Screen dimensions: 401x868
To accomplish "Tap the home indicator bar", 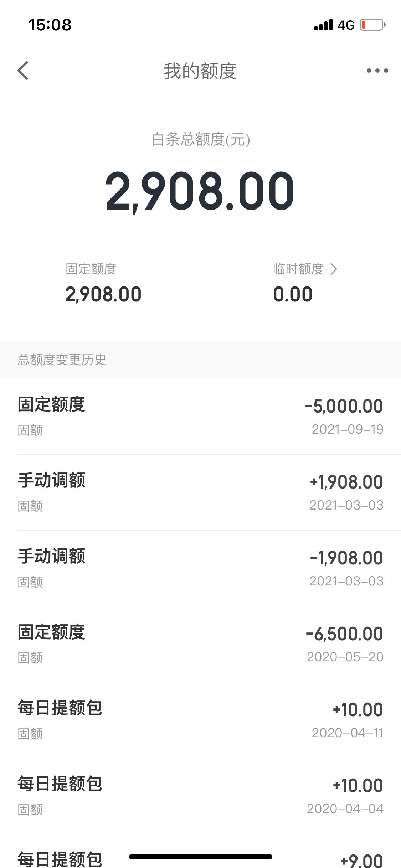I will point(201,857).
